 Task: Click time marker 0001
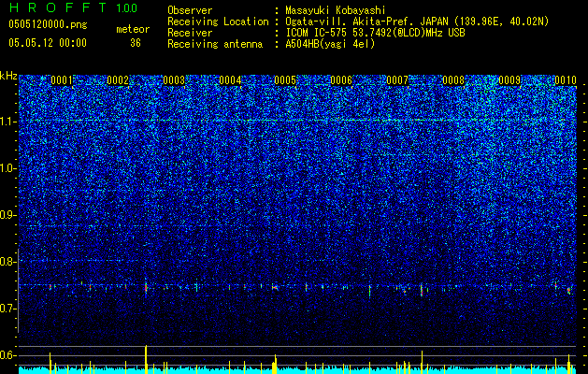click(x=62, y=80)
